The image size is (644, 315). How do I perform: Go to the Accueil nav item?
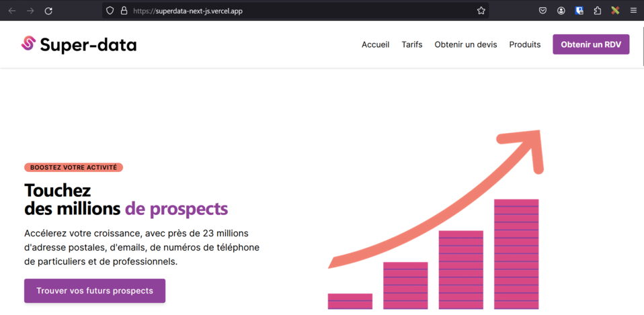pos(375,45)
